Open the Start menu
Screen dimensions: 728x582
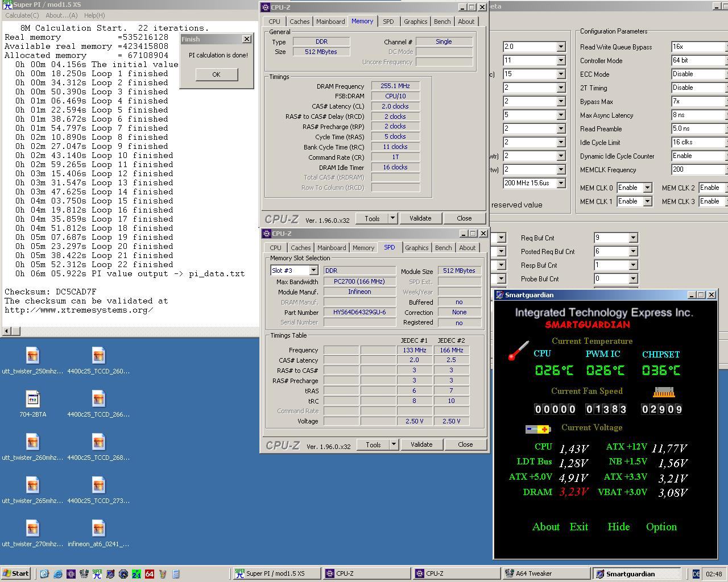(x=15, y=573)
